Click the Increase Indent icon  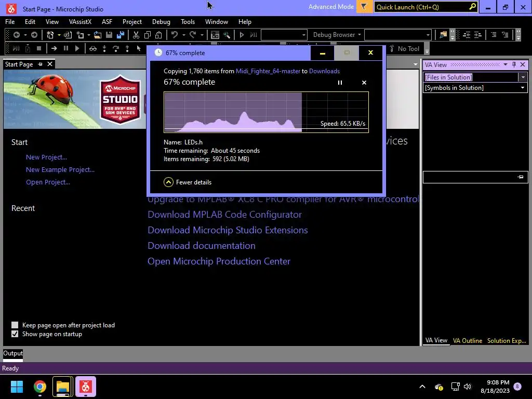478,35
